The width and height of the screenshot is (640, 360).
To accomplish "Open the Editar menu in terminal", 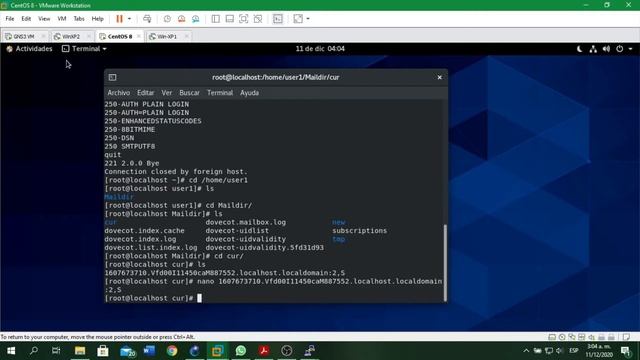I will pyautogui.click(x=145, y=93).
